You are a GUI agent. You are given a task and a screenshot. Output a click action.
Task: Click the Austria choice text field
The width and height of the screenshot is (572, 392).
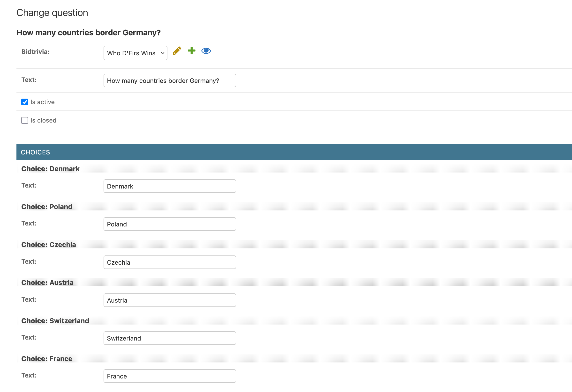point(170,300)
